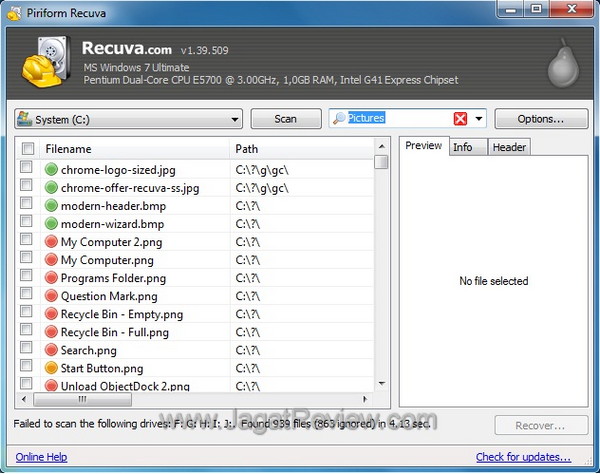
Task: Click red status dot of My Computer.png
Action: tap(51, 259)
